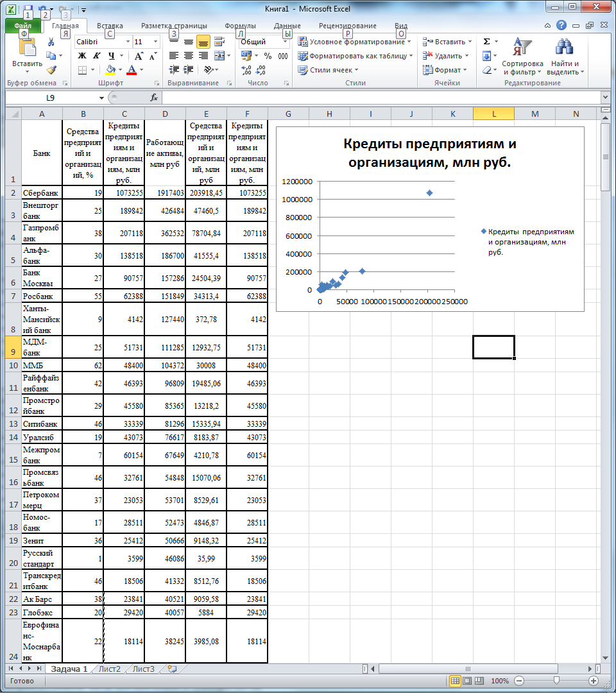Viewport: 616px width, 693px height.
Task: Apply red font color A
Action: point(132,70)
